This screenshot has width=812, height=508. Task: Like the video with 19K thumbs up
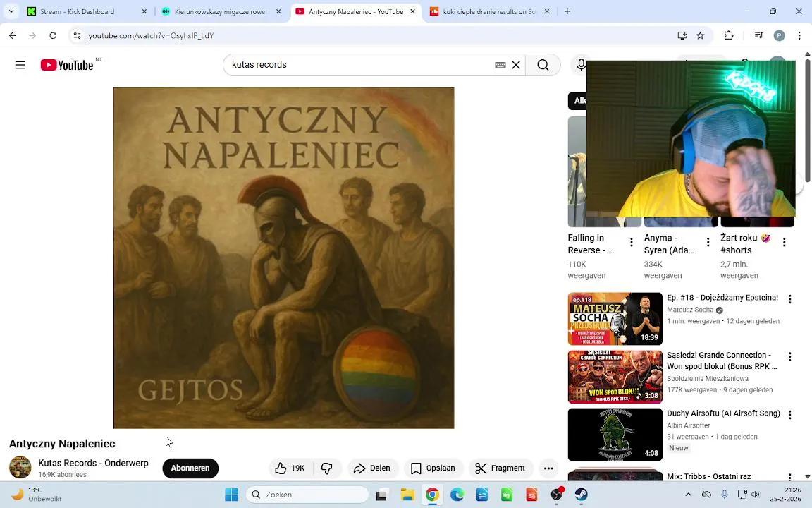click(x=290, y=468)
